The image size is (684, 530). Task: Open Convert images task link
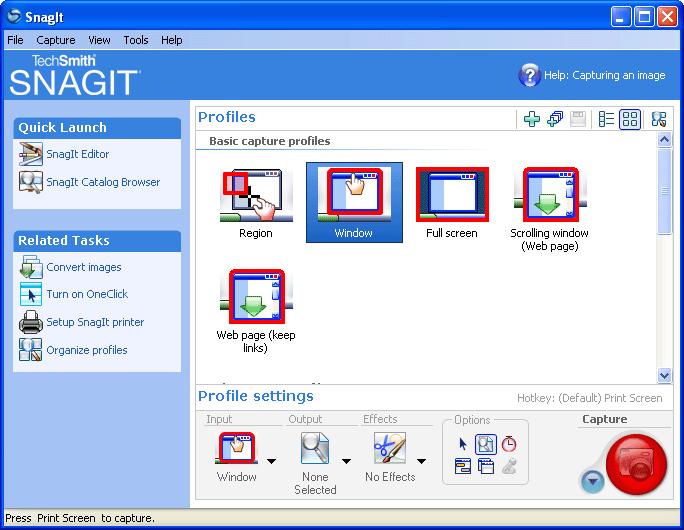(x=84, y=267)
